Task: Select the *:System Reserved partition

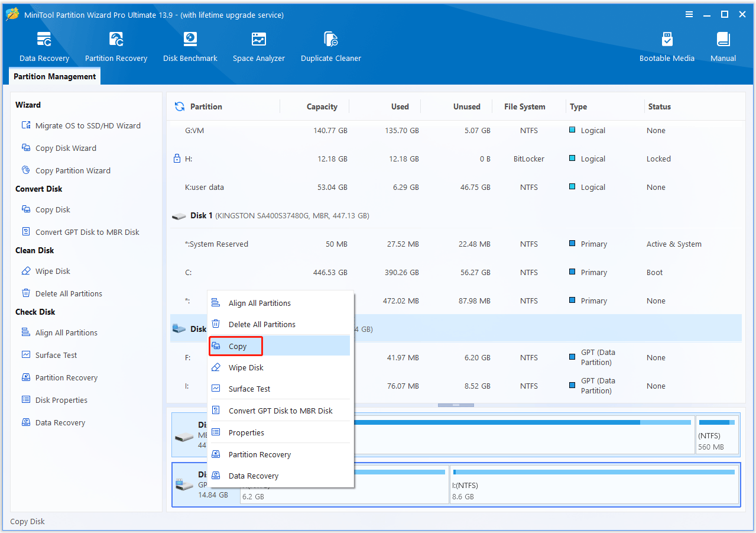Action: (456, 244)
